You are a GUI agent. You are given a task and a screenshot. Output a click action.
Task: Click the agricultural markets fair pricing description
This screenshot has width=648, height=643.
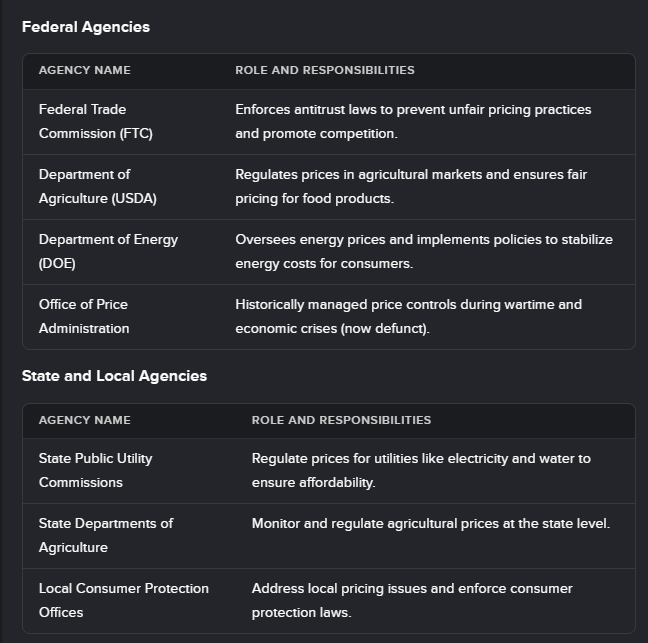click(411, 186)
